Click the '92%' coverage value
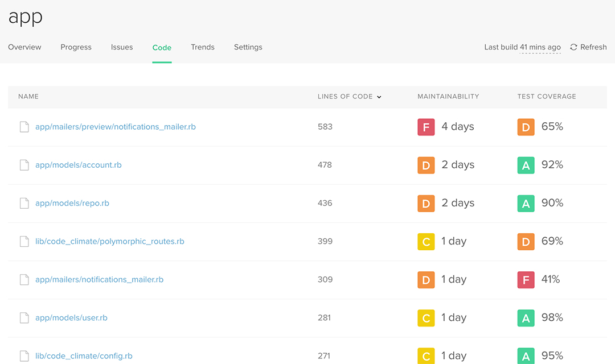615x364 pixels. [552, 164]
